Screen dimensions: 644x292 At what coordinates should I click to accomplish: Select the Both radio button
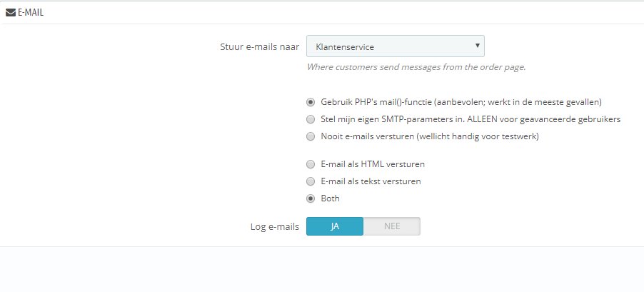pos(311,198)
